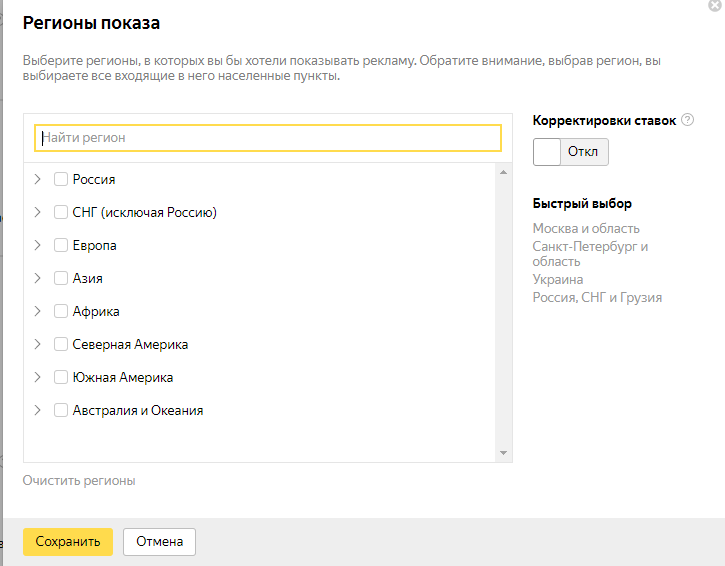The height and width of the screenshot is (566, 725).
Task: Expand the Северная Америка region
Action: click(37, 344)
